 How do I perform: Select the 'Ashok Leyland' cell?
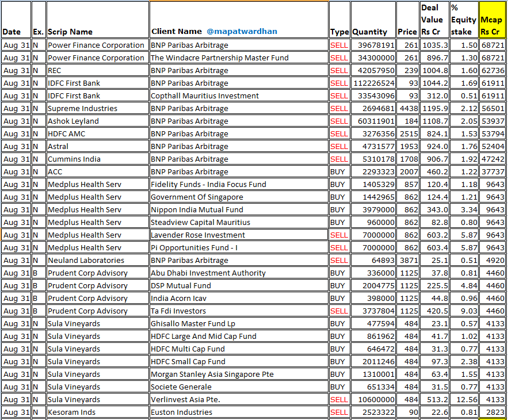point(98,121)
